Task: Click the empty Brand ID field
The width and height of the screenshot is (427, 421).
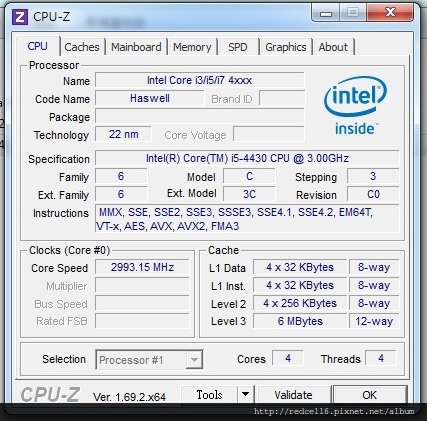Action: tap(282, 98)
